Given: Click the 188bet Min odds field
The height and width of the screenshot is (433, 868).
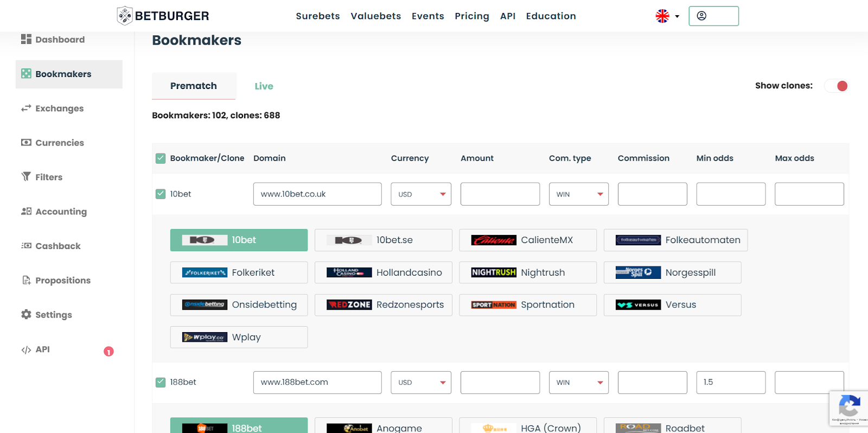Looking at the screenshot, I should (x=731, y=382).
